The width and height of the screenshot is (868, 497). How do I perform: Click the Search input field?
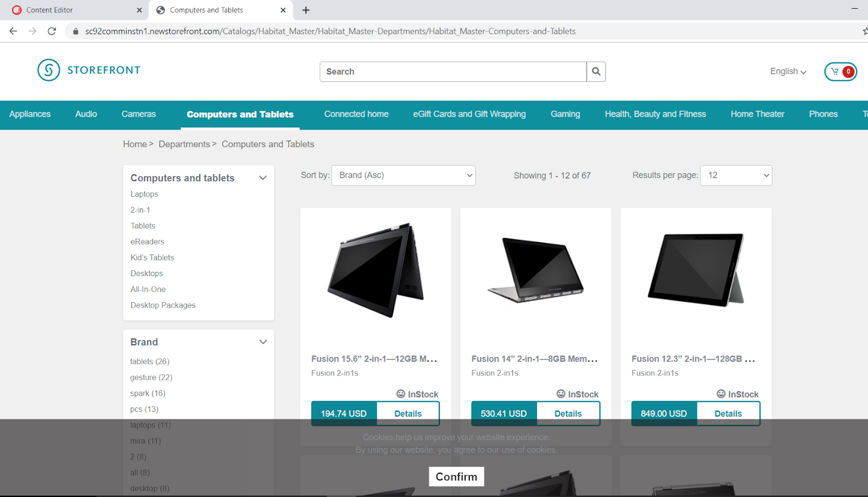453,72
